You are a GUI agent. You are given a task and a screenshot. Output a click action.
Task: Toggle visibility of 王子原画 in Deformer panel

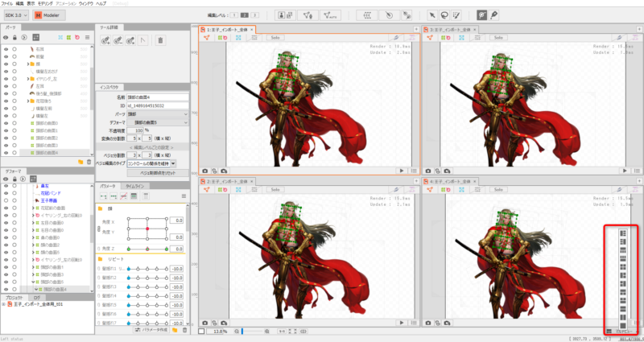[6, 200]
